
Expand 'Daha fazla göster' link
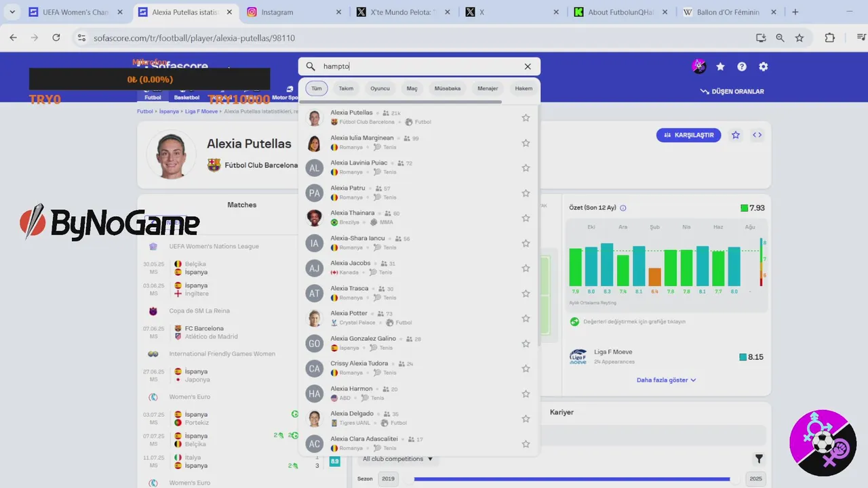(666, 380)
